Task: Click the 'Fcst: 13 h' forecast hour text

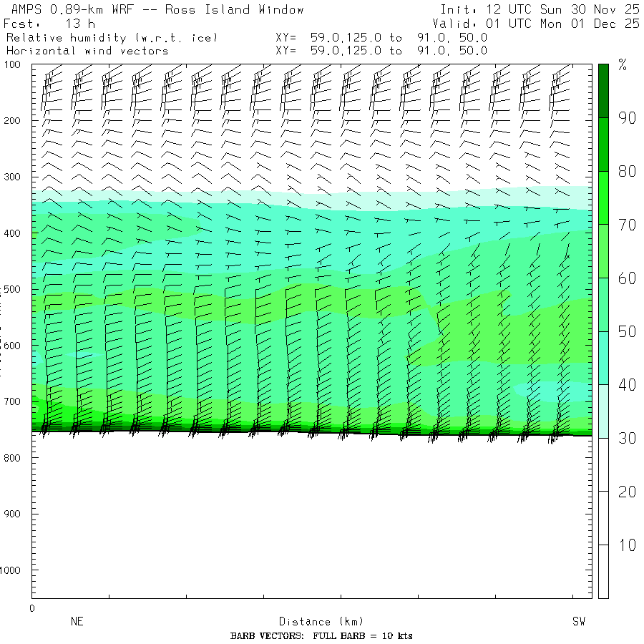Action: pos(49,24)
